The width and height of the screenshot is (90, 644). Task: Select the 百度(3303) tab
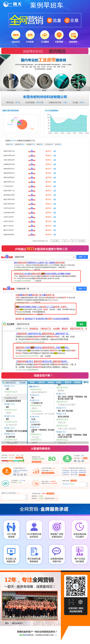click(10, 144)
